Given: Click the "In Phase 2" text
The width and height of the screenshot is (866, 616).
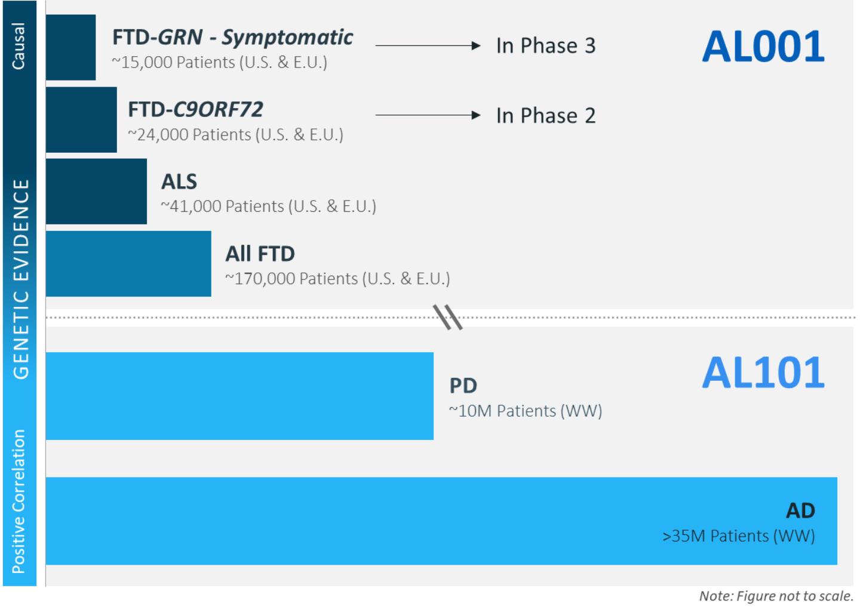Looking at the screenshot, I should pyautogui.click(x=545, y=116).
